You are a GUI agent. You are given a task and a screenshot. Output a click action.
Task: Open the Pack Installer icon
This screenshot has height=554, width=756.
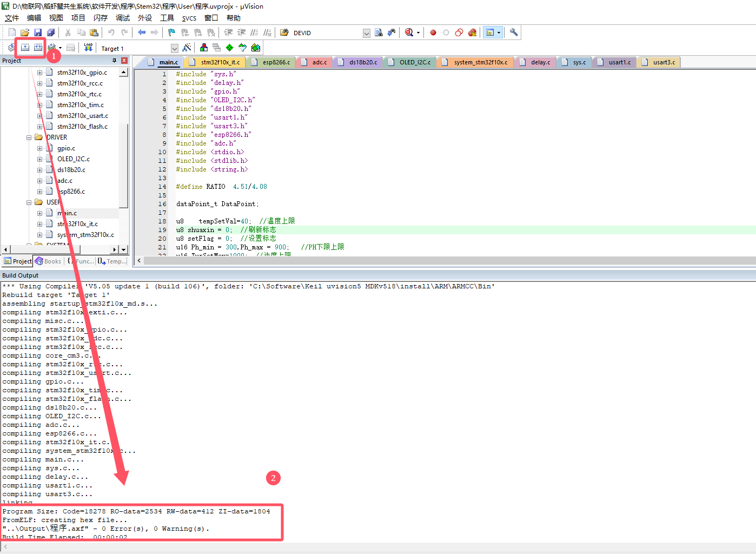256,48
